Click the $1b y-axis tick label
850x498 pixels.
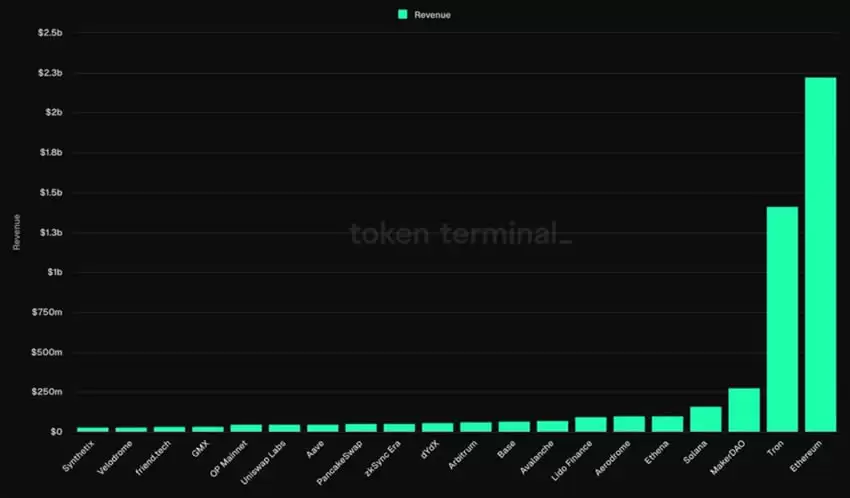pyautogui.click(x=56, y=272)
